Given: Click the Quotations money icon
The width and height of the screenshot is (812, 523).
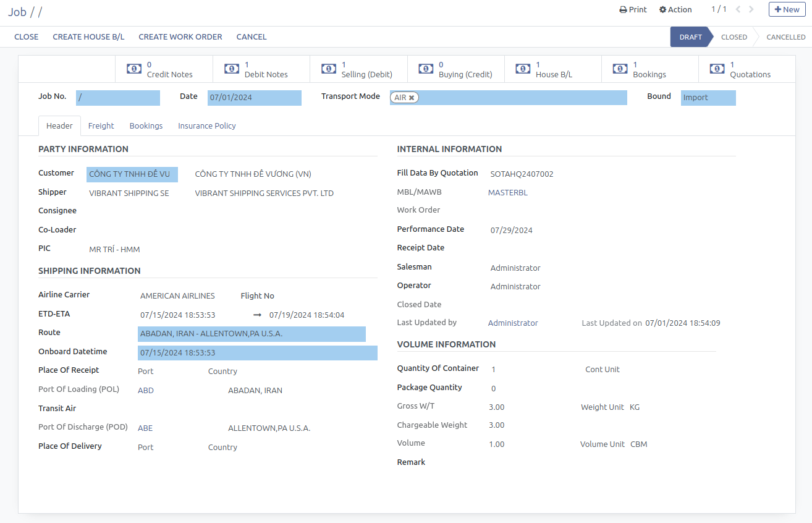Looking at the screenshot, I should (717, 69).
